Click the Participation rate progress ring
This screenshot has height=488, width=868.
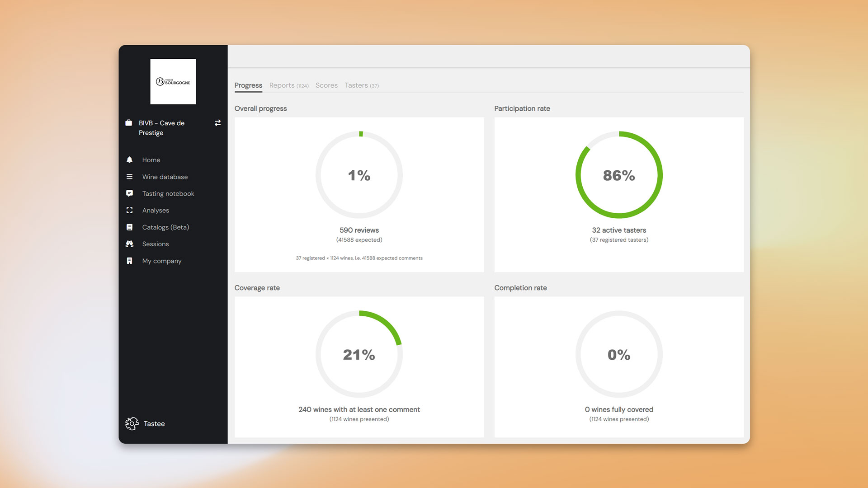point(618,175)
